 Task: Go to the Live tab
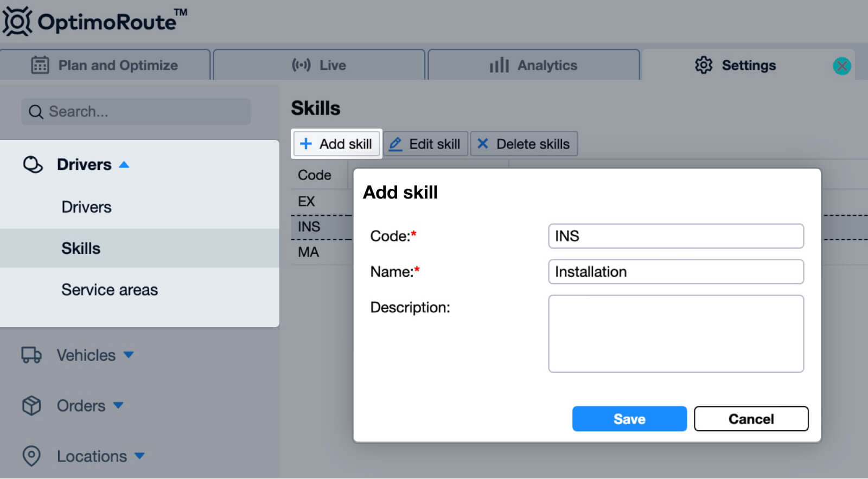pyautogui.click(x=319, y=65)
